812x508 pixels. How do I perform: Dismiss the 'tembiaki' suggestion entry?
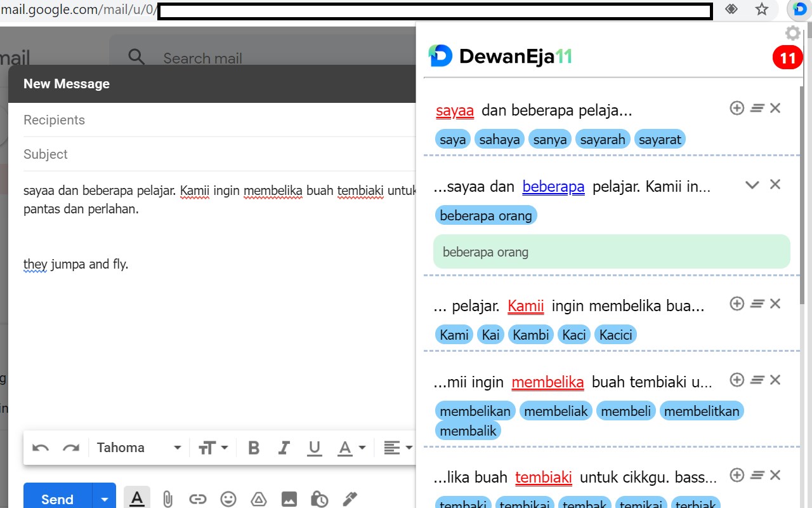(x=775, y=476)
